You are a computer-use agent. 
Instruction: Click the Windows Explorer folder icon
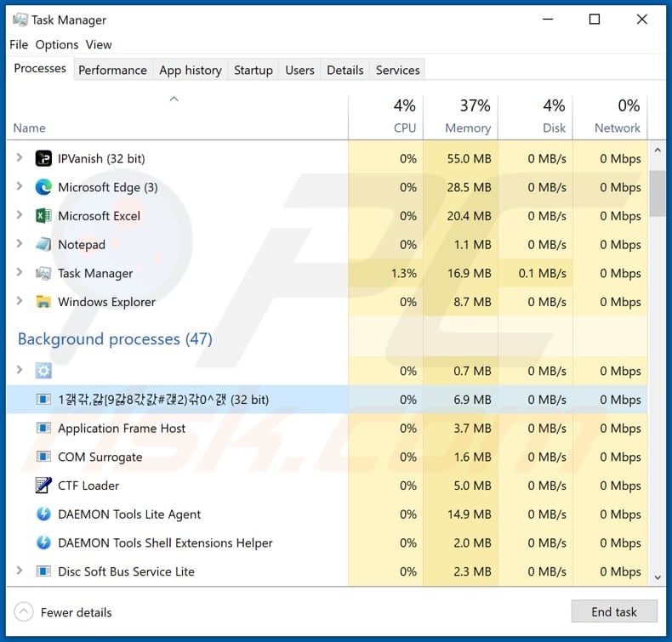point(43,302)
